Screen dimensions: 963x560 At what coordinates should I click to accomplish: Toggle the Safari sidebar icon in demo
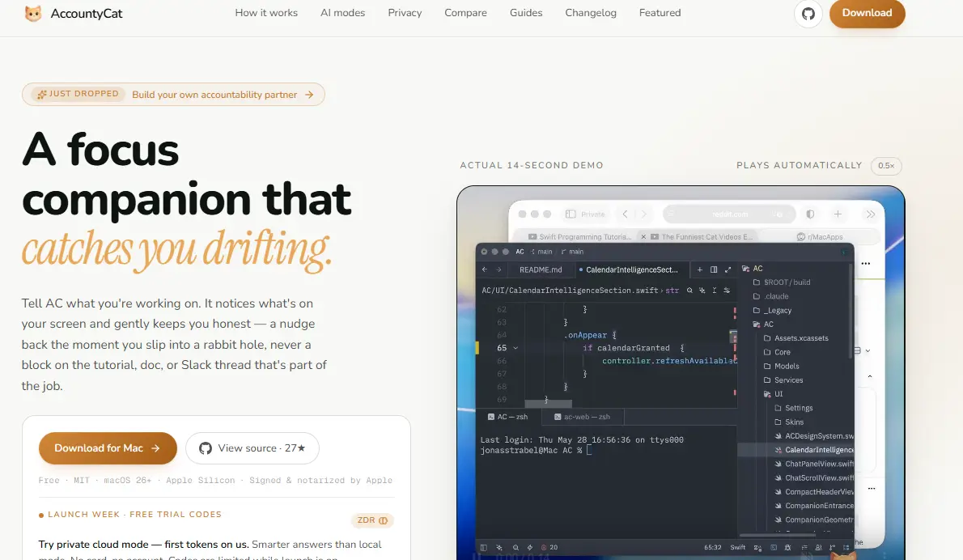point(571,214)
